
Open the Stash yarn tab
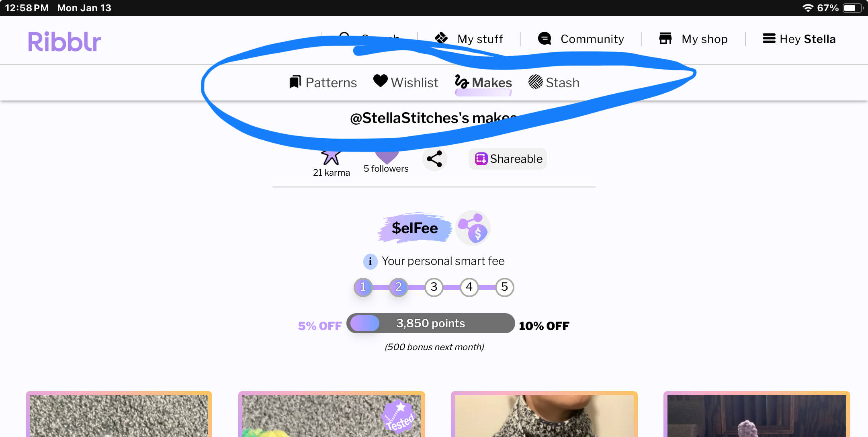(x=554, y=82)
